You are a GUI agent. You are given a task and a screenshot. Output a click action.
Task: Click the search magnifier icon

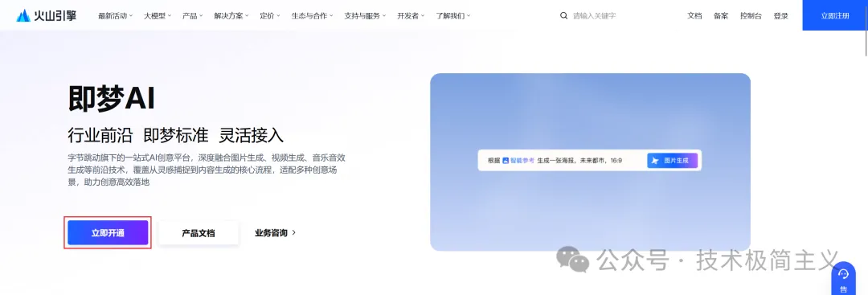coord(563,15)
